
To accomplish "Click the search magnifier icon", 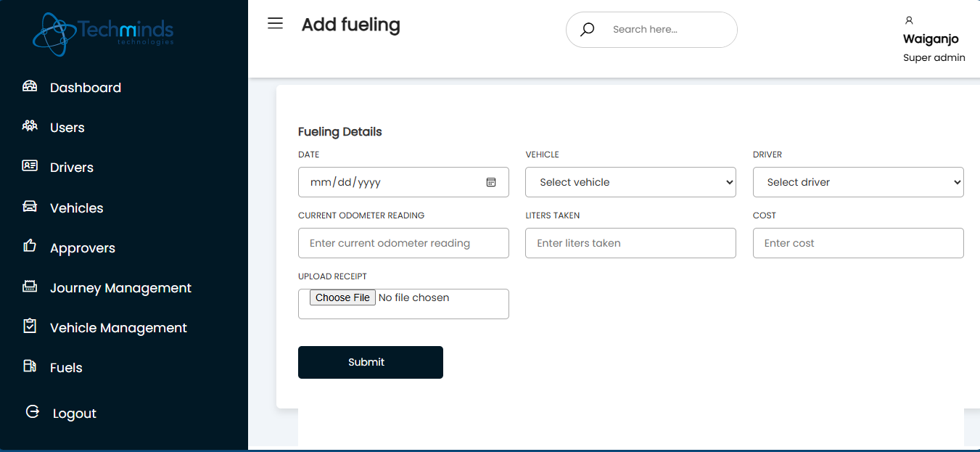I will 588,30.
